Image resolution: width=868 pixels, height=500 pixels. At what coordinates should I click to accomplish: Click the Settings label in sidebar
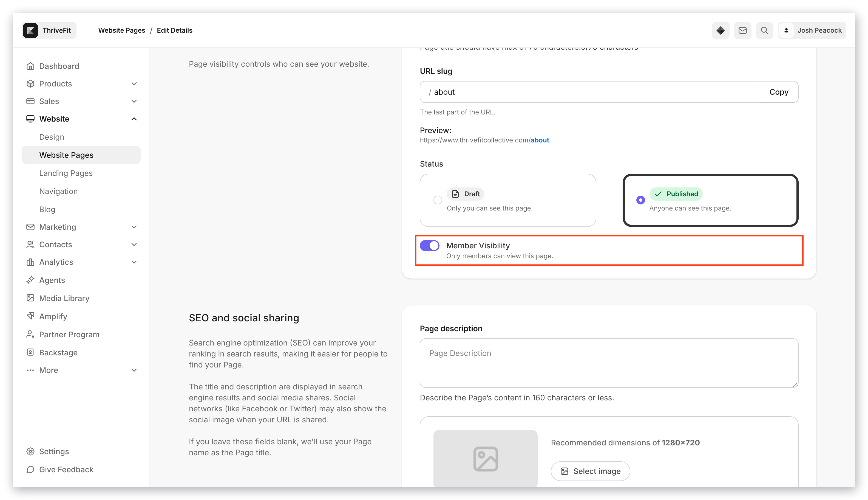coord(54,451)
